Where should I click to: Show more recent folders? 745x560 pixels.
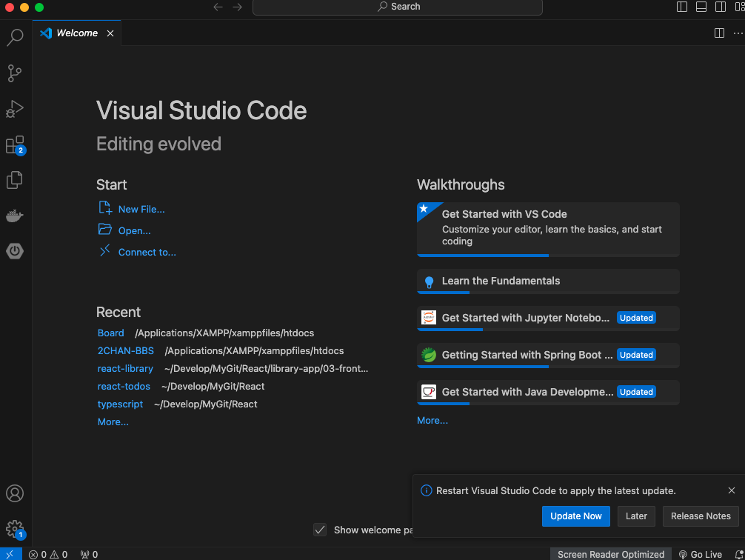[113, 421]
